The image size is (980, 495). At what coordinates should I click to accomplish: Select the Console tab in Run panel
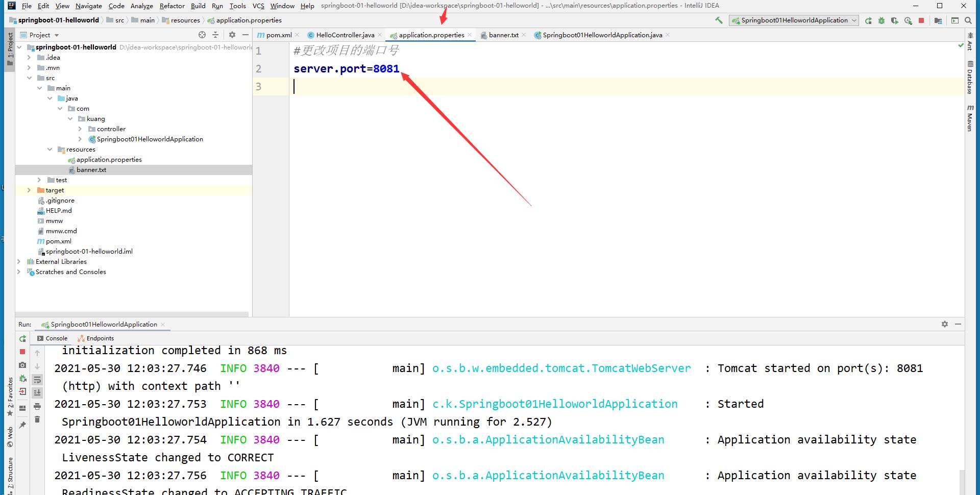(52, 338)
